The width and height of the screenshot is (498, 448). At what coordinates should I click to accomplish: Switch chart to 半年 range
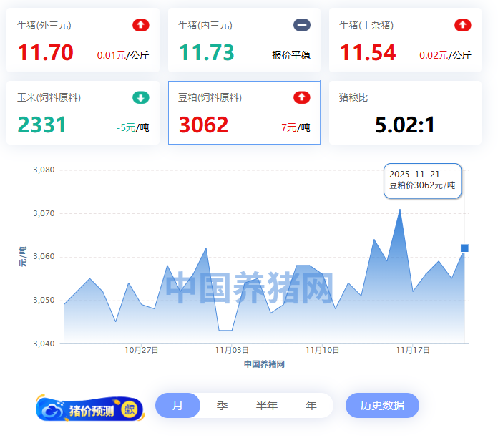266,405
